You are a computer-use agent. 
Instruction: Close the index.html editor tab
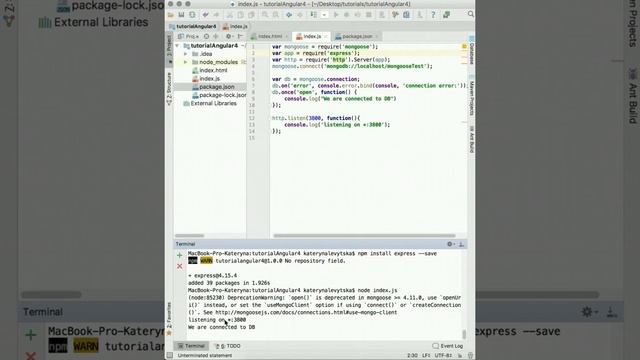point(287,37)
